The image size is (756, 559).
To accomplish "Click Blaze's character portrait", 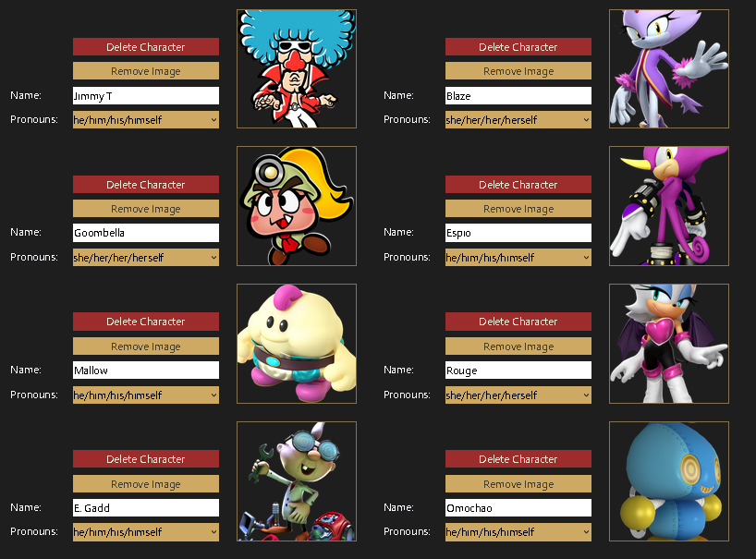I will (x=669, y=69).
